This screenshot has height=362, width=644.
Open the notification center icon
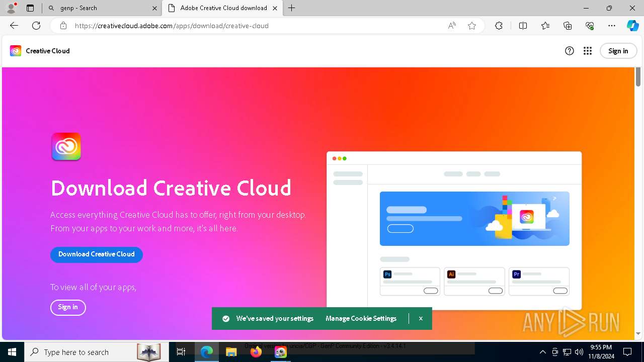click(627, 352)
